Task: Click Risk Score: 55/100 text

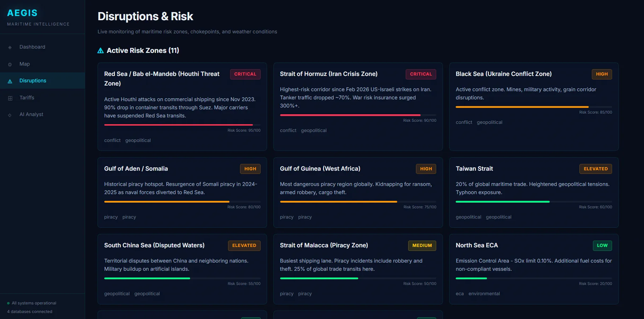Action: (x=244, y=284)
